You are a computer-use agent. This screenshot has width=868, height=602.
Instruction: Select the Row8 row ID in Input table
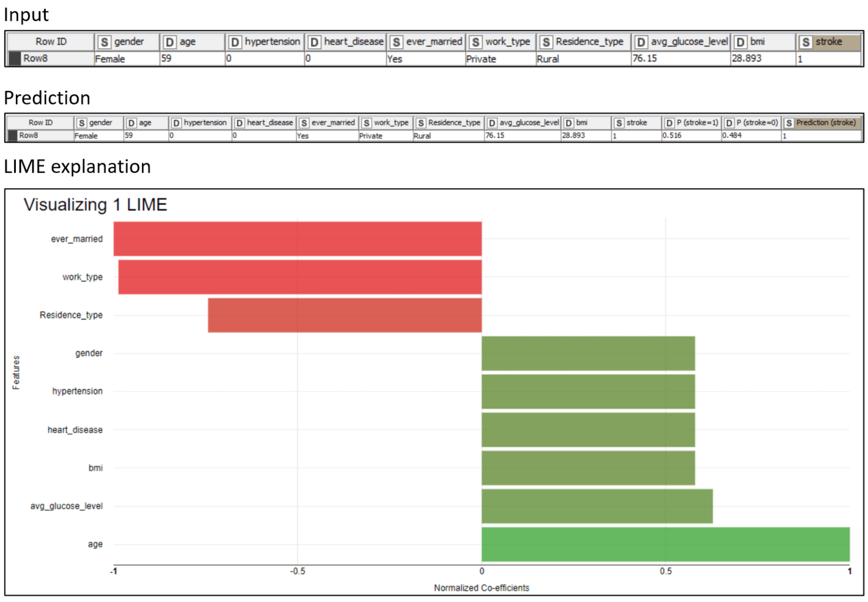coord(51,58)
